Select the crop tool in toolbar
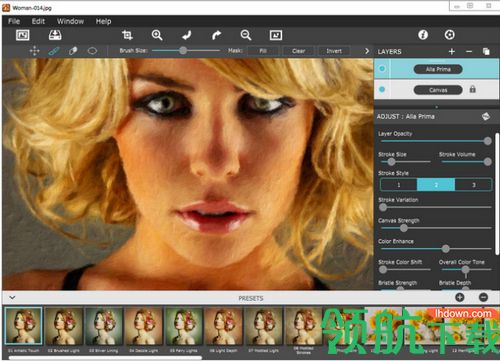Image resolution: width=500 pixels, height=361 pixels. click(127, 35)
